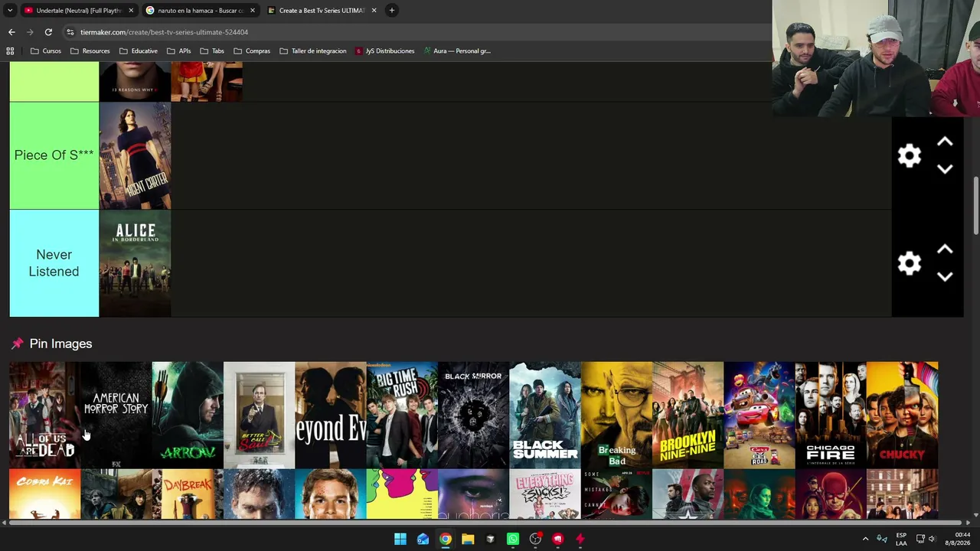Open Tabs bookmark folder
980x551 pixels.
(211, 51)
